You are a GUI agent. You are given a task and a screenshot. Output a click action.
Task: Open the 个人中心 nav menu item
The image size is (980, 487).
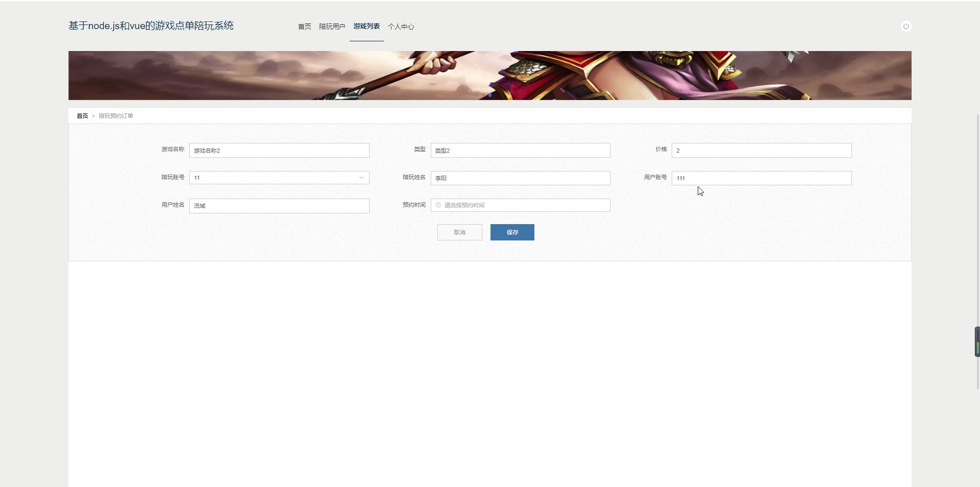coord(401,27)
